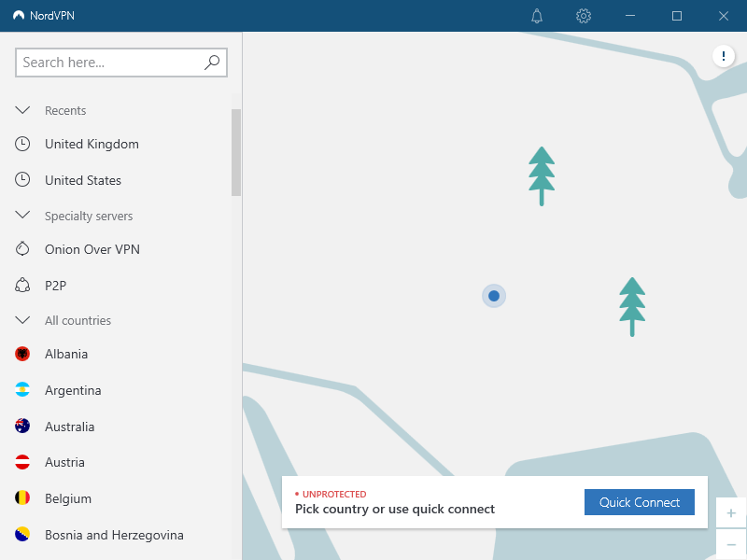Zoom out the map with the minus button
Viewport: 747px width, 560px height.
(731, 544)
